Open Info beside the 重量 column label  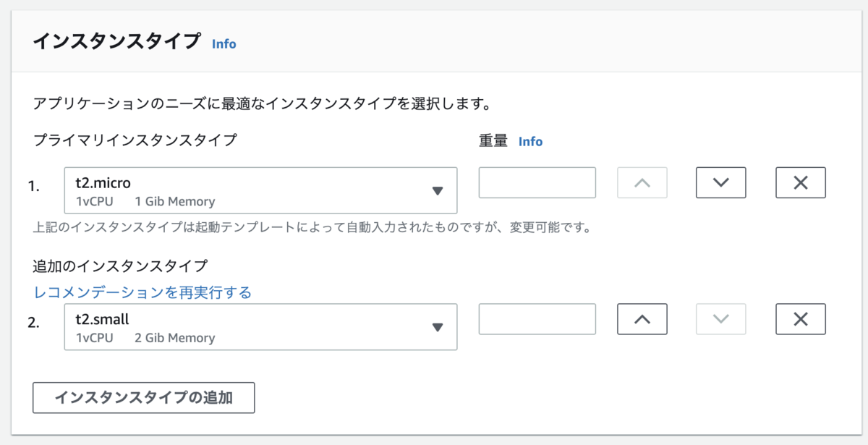pyautogui.click(x=530, y=141)
